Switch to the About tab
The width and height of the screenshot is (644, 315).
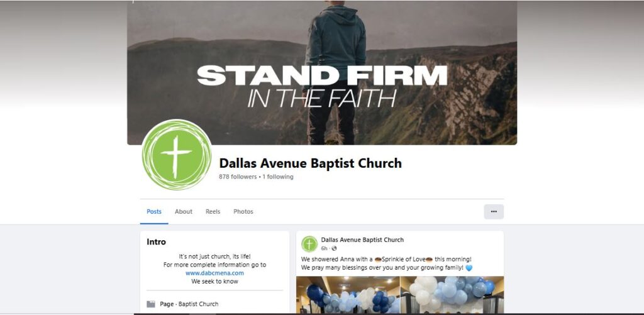tap(183, 211)
